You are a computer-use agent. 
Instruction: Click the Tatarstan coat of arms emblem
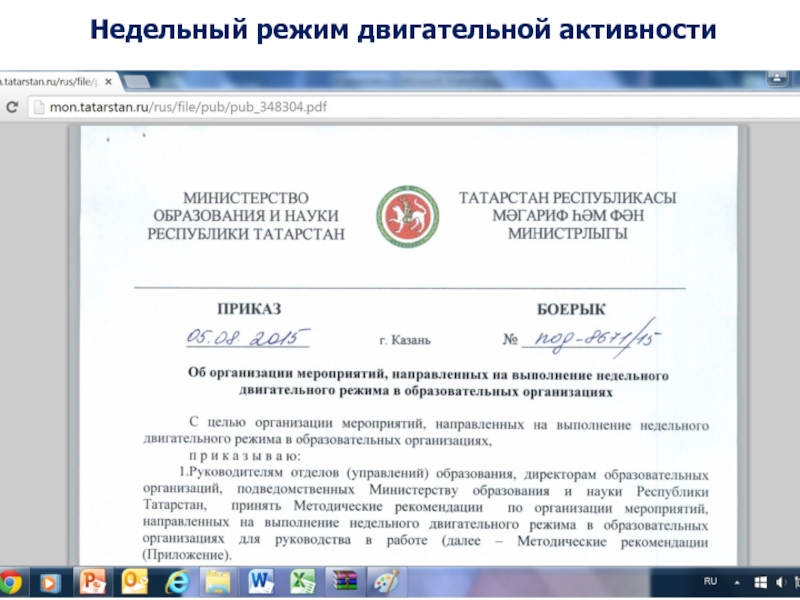click(x=408, y=216)
